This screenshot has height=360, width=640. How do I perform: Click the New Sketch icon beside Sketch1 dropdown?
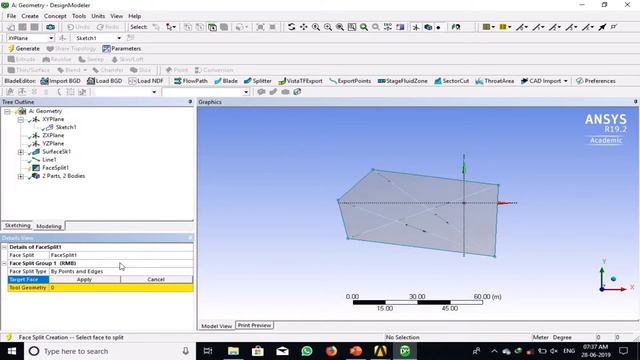coord(131,38)
